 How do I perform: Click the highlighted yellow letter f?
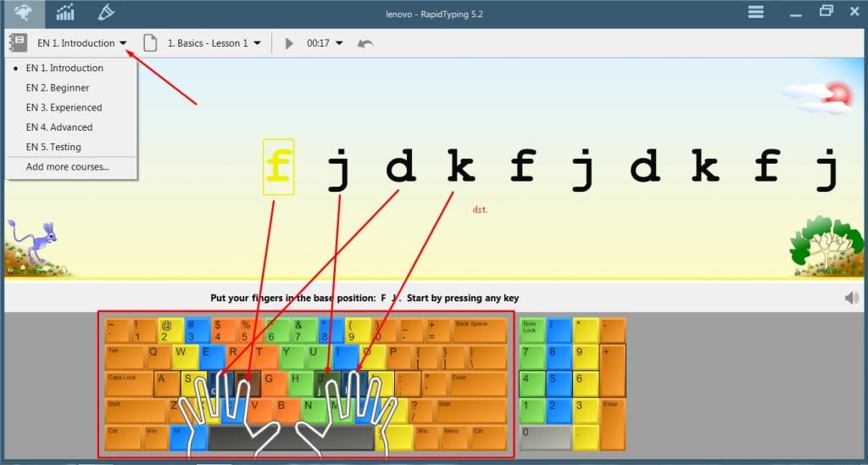pyautogui.click(x=278, y=167)
